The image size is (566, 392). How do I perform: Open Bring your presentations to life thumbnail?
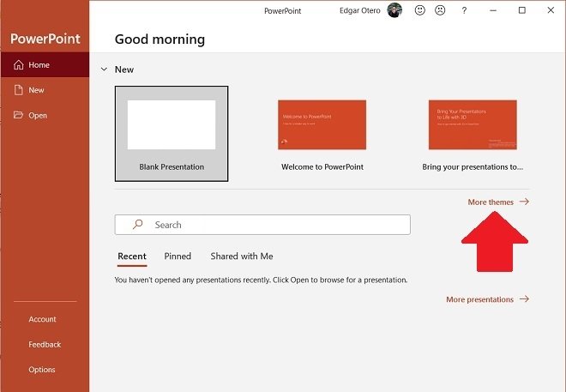click(473, 124)
